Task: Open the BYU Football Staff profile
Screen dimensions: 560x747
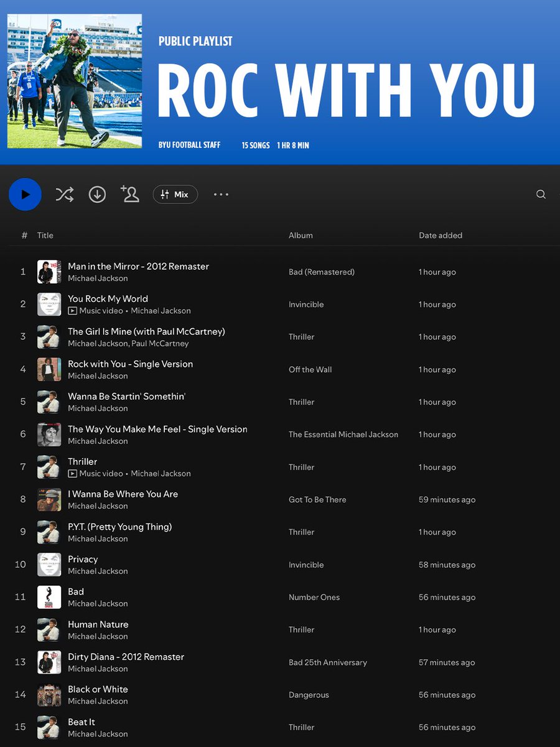Action: tap(189, 145)
